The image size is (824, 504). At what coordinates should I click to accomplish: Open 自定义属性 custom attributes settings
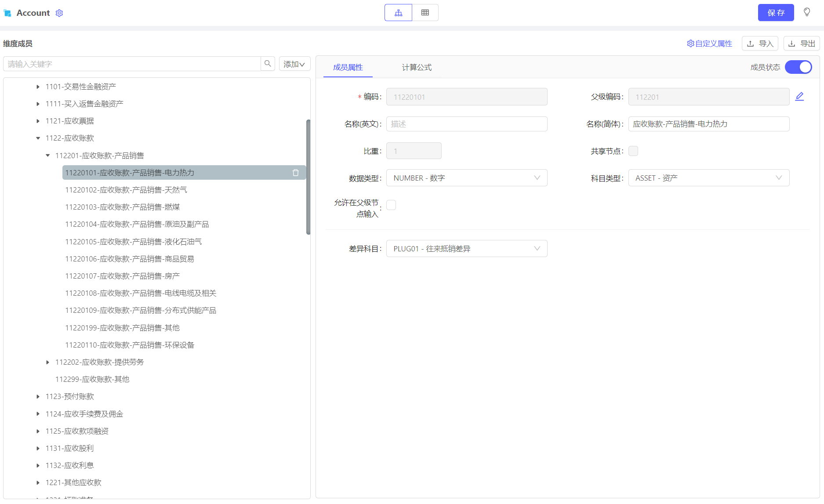tap(709, 44)
